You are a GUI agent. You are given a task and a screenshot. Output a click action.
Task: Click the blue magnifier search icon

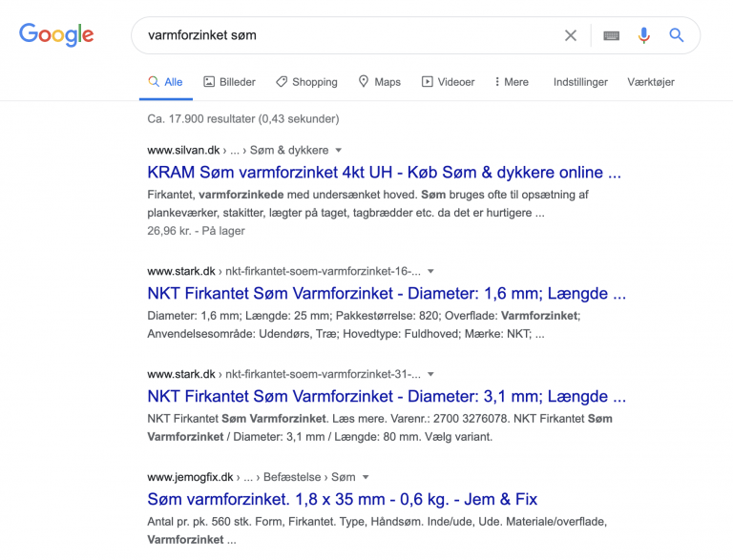[x=677, y=35]
